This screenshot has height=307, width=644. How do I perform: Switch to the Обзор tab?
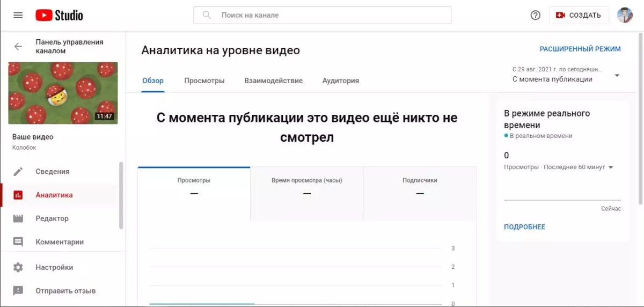pos(153,81)
